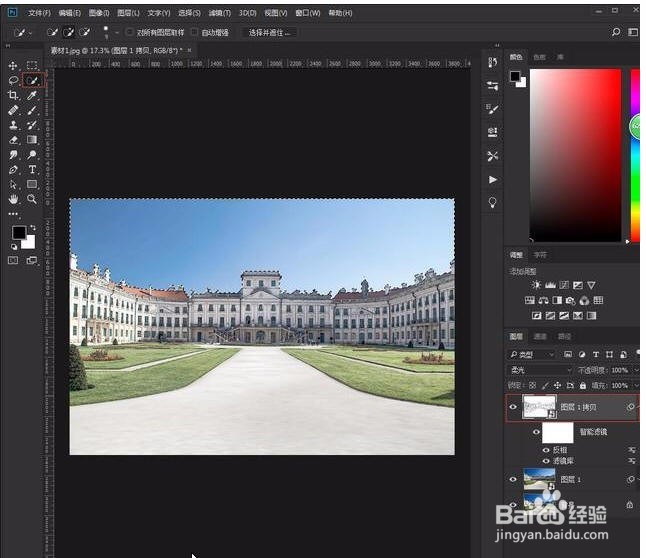Open the Brush Settings panel icon
The height and width of the screenshot is (558, 646).
click(x=492, y=109)
